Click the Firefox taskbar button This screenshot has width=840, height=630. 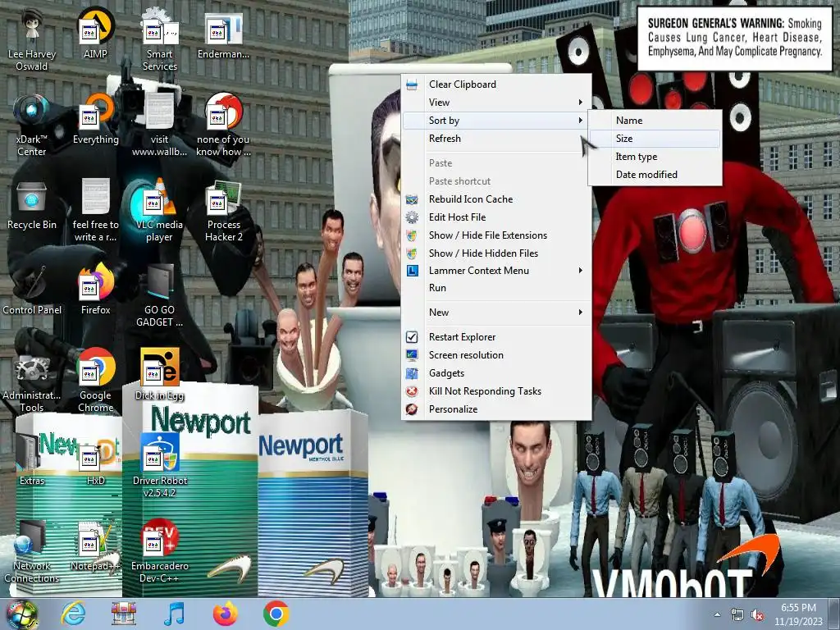tap(226, 614)
